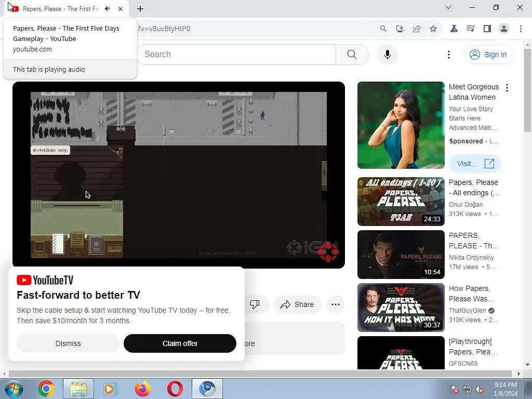Mute the tab via its speaker icon
This screenshot has width=532, height=399.
[108, 9]
